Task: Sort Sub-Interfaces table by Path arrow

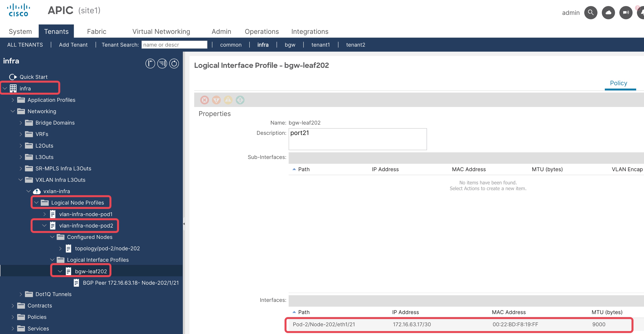Action: click(294, 169)
